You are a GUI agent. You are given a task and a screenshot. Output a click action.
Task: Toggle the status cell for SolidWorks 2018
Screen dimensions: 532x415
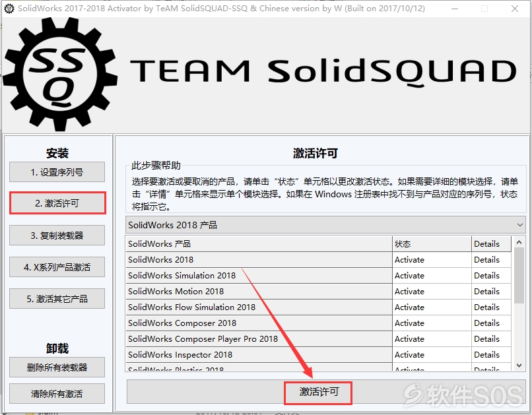click(x=432, y=260)
